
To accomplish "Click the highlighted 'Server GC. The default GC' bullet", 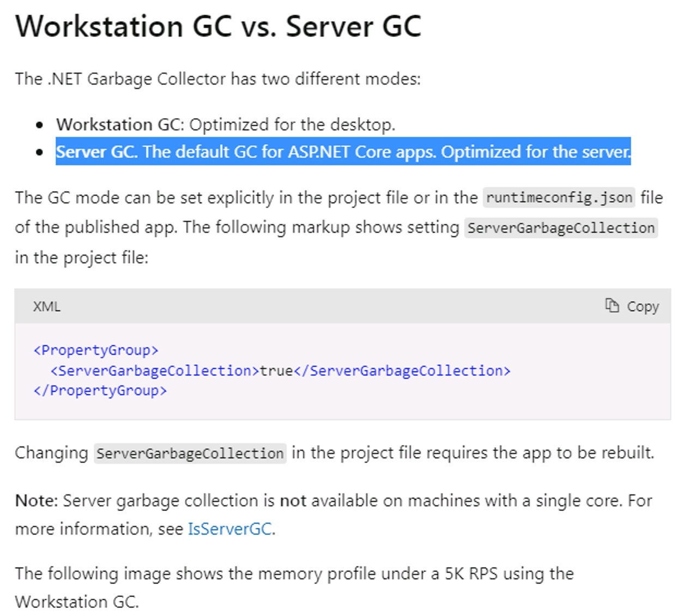I will pos(343,152).
